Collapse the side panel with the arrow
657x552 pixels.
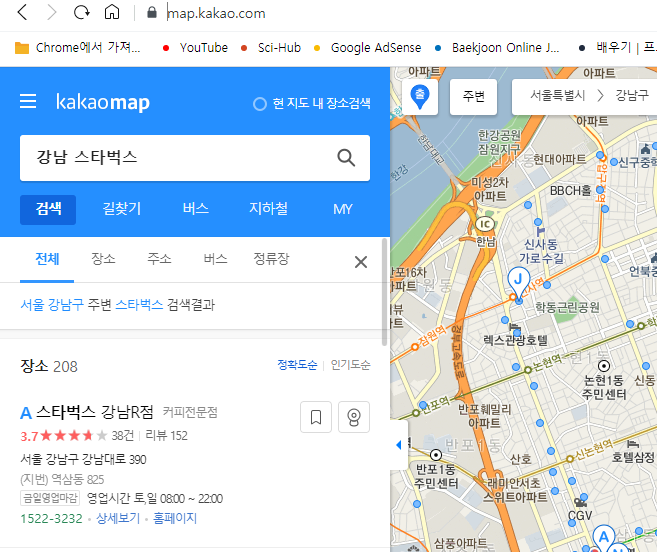click(399, 445)
